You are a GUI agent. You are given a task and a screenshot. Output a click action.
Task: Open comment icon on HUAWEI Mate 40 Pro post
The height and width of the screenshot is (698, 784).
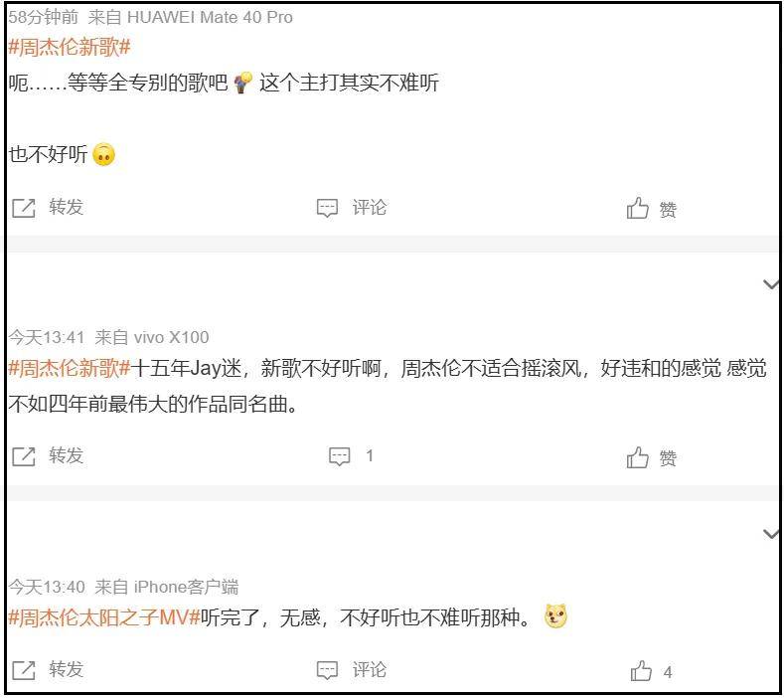[x=327, y=208]
